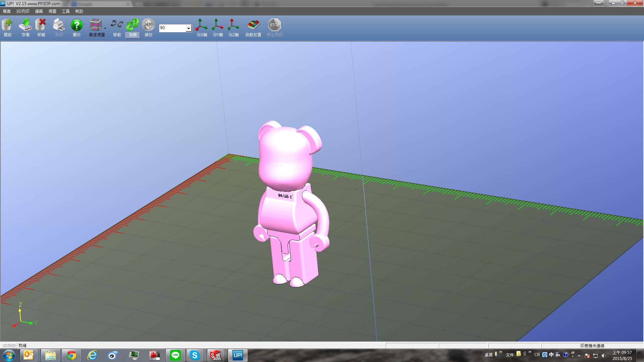Click into the angle field showing 90
Screen dimensions: 644x362
[x=172, y=28]
